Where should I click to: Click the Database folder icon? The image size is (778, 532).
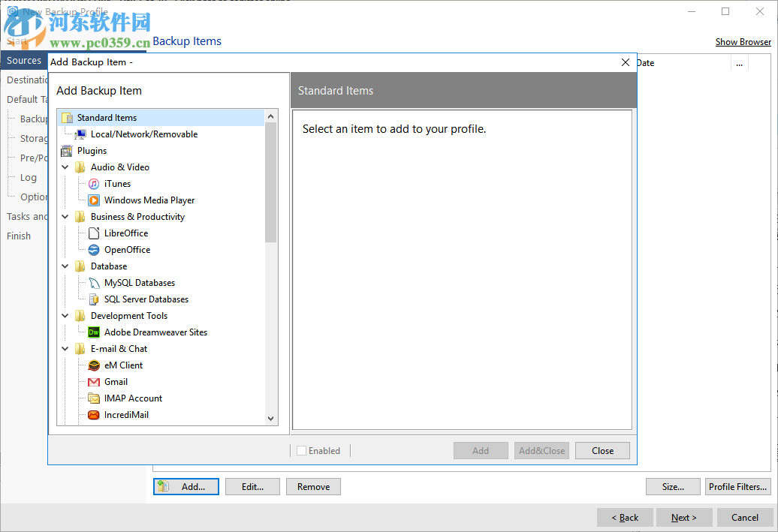[x=80, y=266]
